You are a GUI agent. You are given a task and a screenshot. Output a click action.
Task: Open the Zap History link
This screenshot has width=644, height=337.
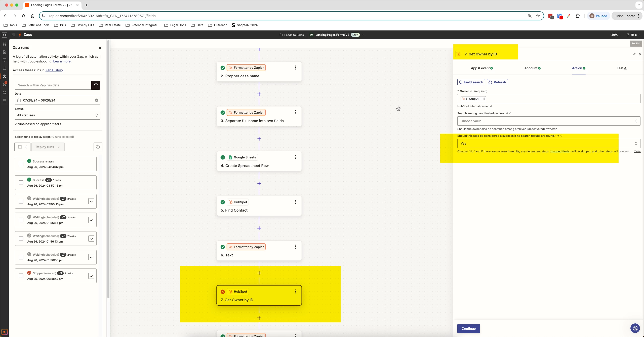click(x=54, y=70)
